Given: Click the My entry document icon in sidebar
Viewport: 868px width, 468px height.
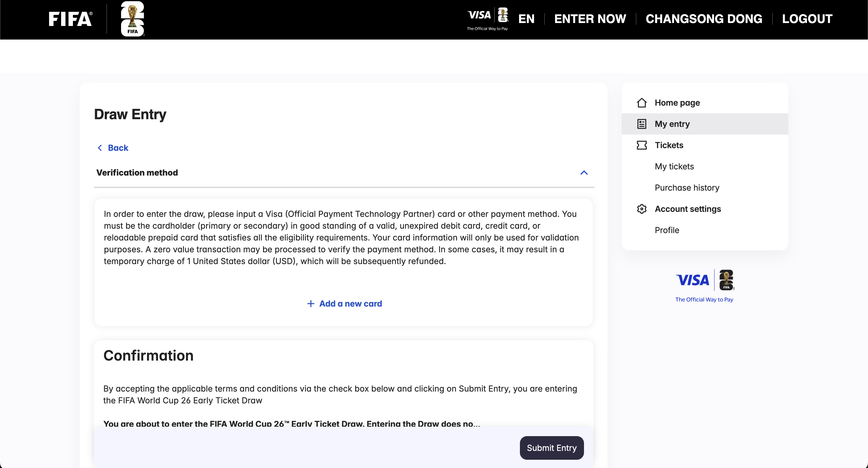Looking at the screenshot, I should (x=642, y=124).
